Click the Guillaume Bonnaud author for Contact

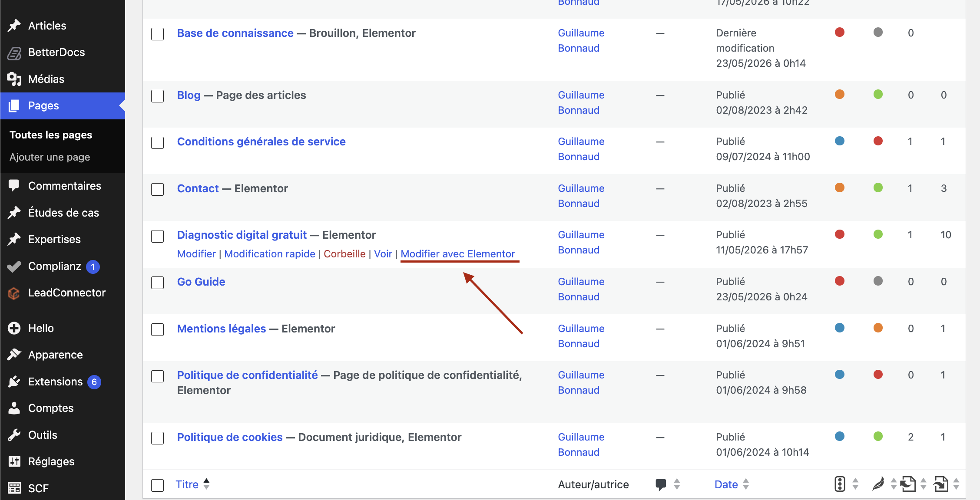(581, 196)
